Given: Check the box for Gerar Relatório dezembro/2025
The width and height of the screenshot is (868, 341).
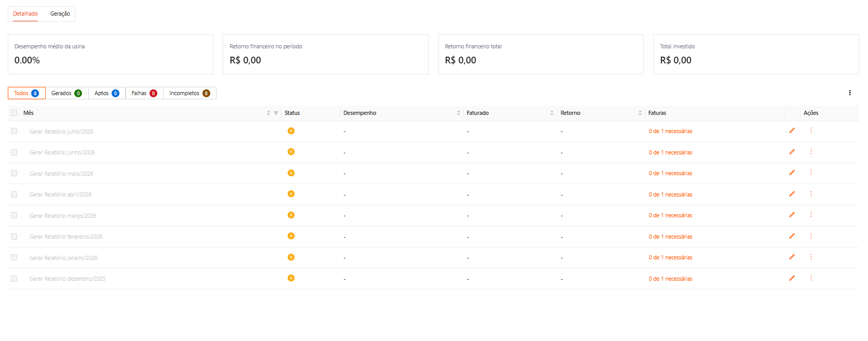Looking at the screenshot, I should click(14, 279).
